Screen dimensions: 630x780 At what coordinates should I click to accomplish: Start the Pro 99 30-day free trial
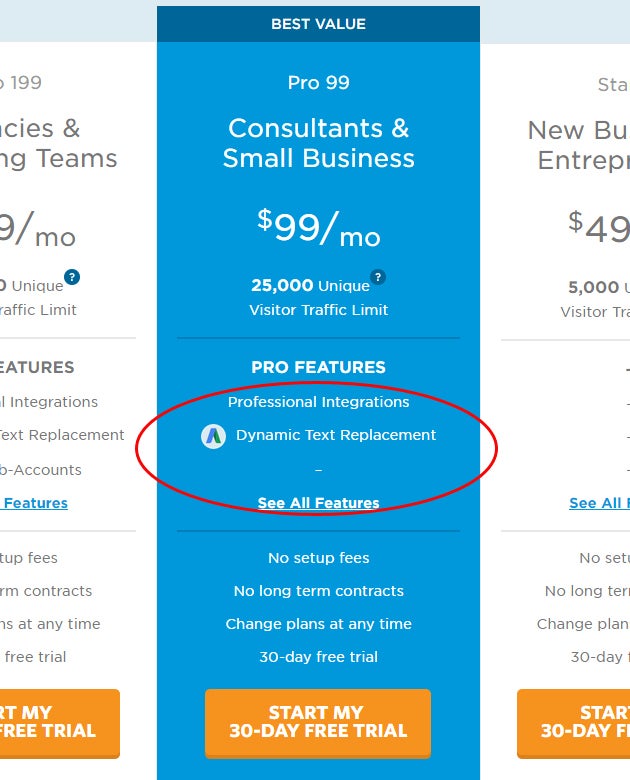pos(318,723)
